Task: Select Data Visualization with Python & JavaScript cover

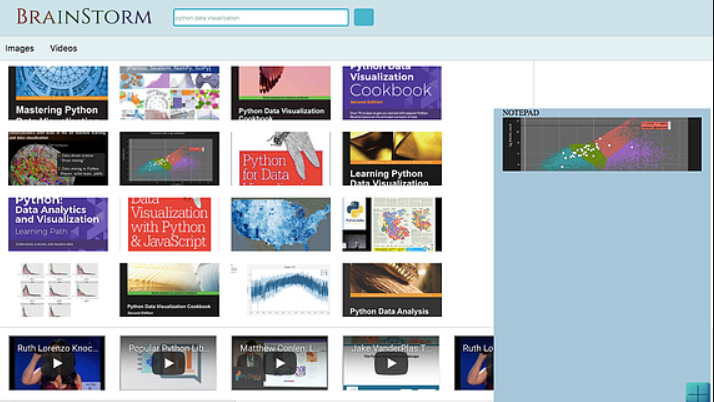Action: pos(169,223)
